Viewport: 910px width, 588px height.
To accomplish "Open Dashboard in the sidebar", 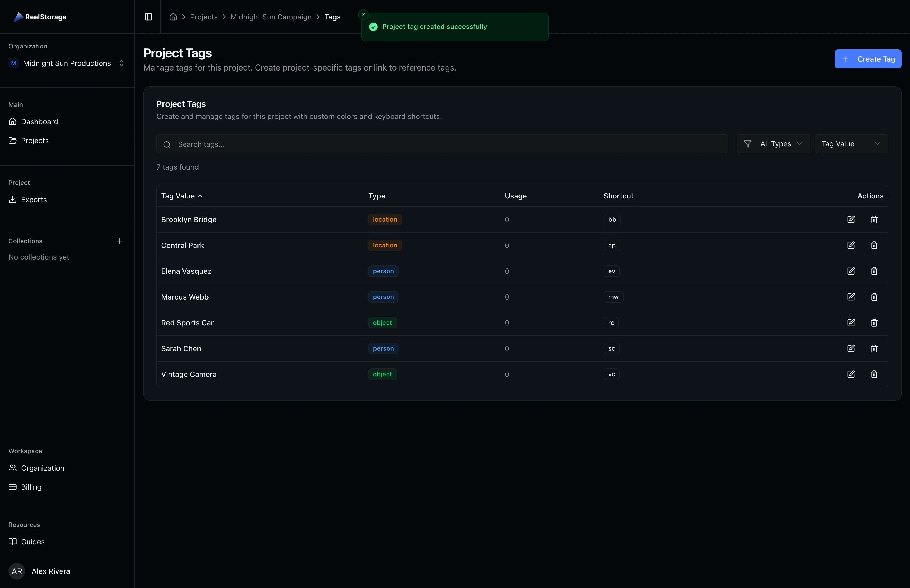I will (39, 122).
